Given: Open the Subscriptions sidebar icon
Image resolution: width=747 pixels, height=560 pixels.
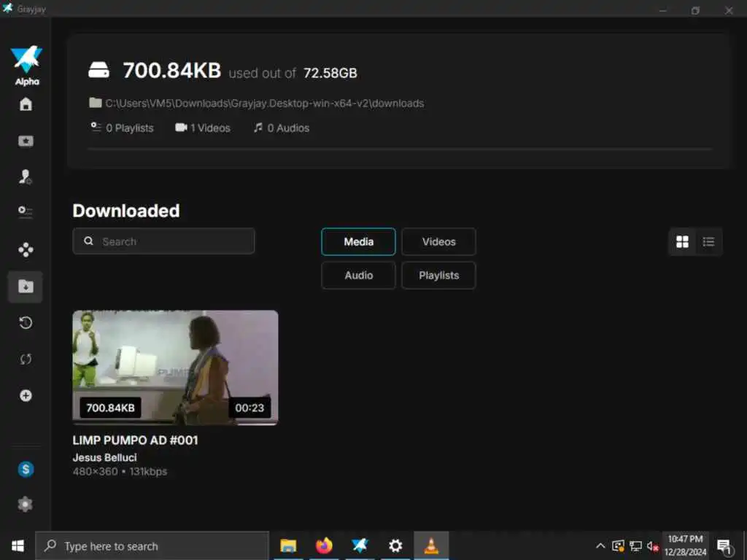Looking at the screenshot, I should [26, 141].
